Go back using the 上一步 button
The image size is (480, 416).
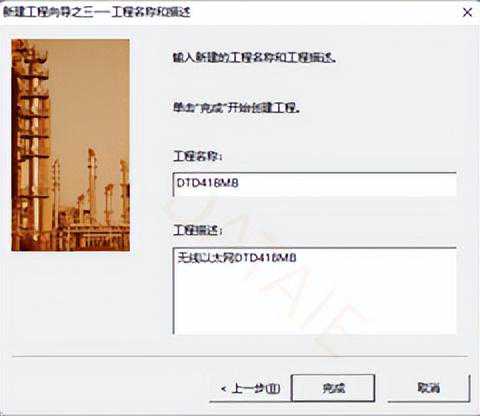pos(250,388)
